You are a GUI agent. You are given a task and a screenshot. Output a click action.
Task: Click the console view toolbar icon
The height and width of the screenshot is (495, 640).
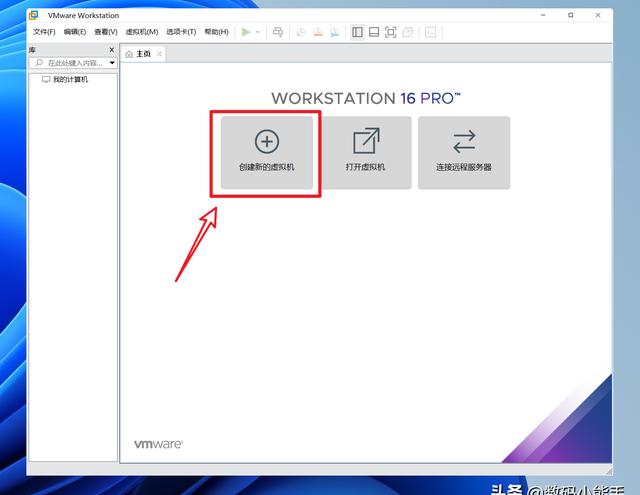[430, 32]
